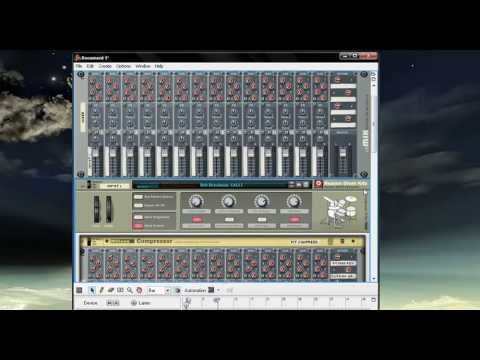Viewport: 480px width, 360px height.
Task: Click the HY COMPRESS patch name field
Action: point(305,242)
